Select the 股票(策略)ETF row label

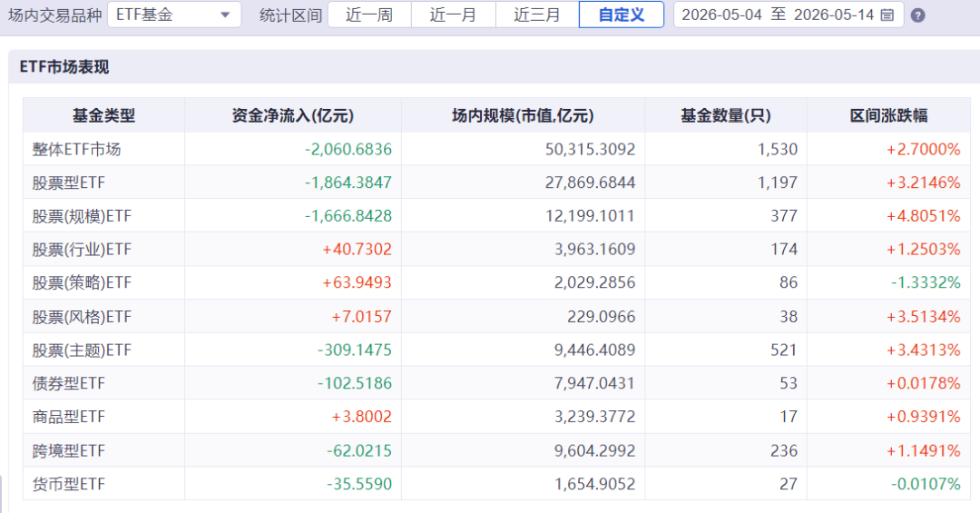click(x=82, y=282)
